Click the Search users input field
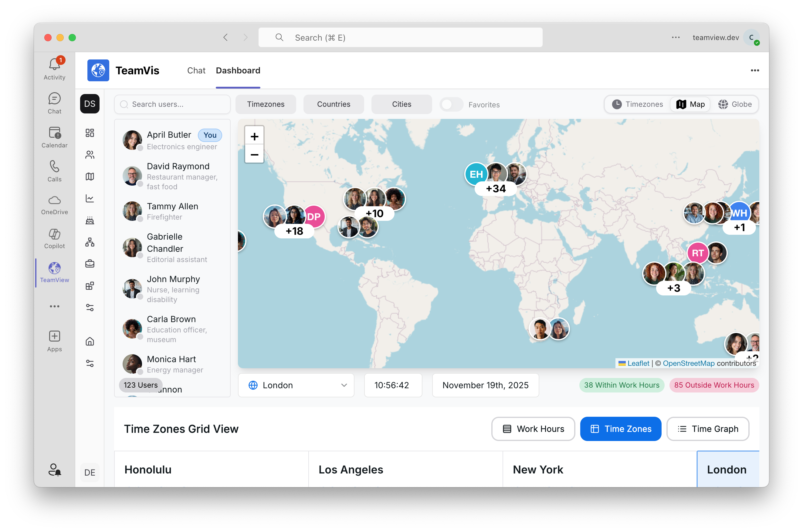The height and width of the screenshot is (532, 803). [x=172, y=104]
